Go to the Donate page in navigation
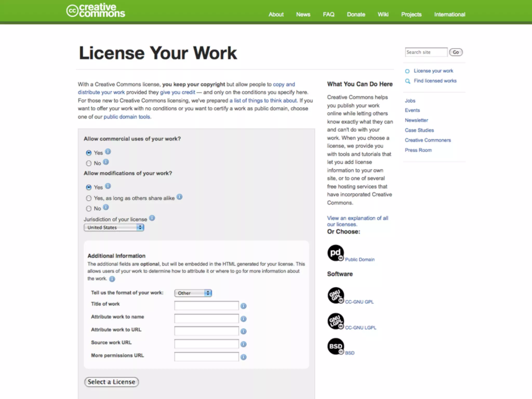The height and width of the screenshot is (399, 532). [356, 15]
